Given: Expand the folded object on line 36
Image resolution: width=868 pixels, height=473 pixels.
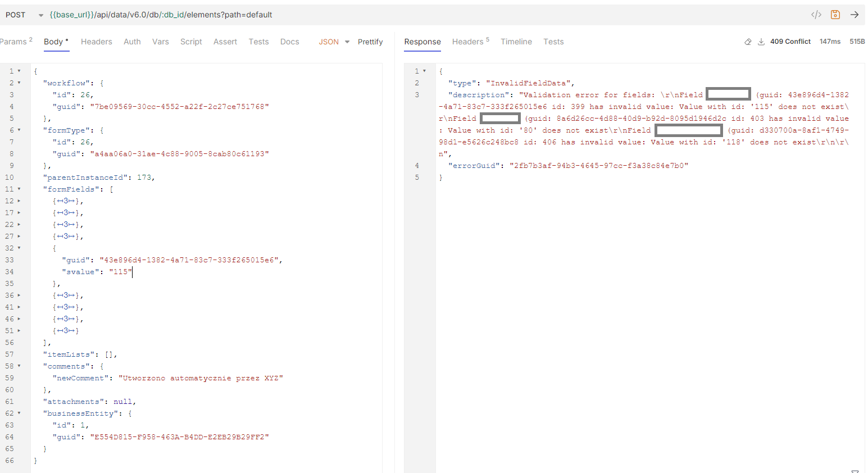Looking at the screenshot, I should point(19,295).
